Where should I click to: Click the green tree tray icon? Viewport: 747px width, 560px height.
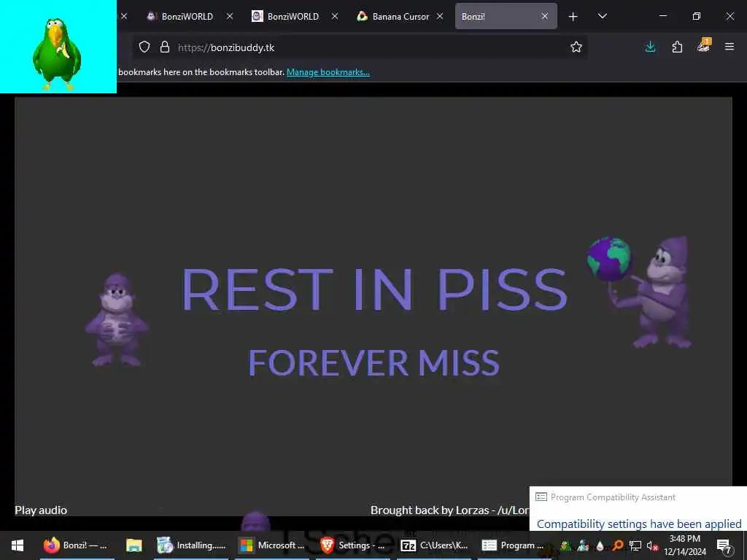point(565,545)
